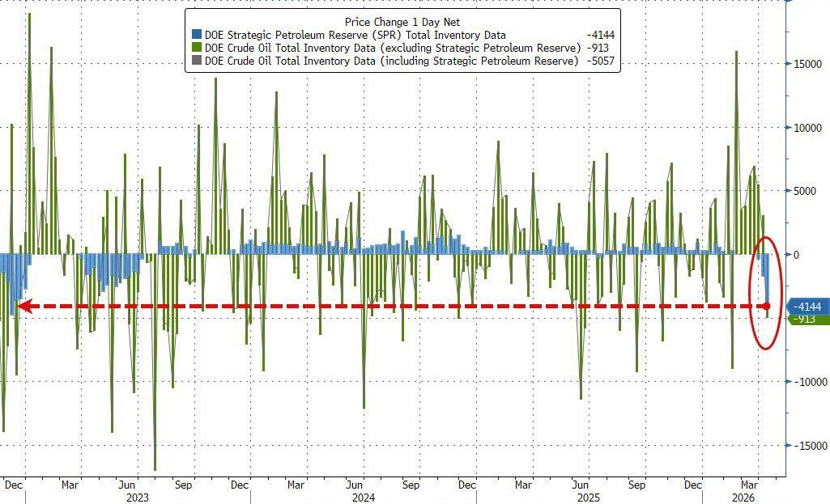The image size is (830, 504).
Task: Toggle the excluding Strategic Petroleum Reserve series label
Action: coord(392,49)
